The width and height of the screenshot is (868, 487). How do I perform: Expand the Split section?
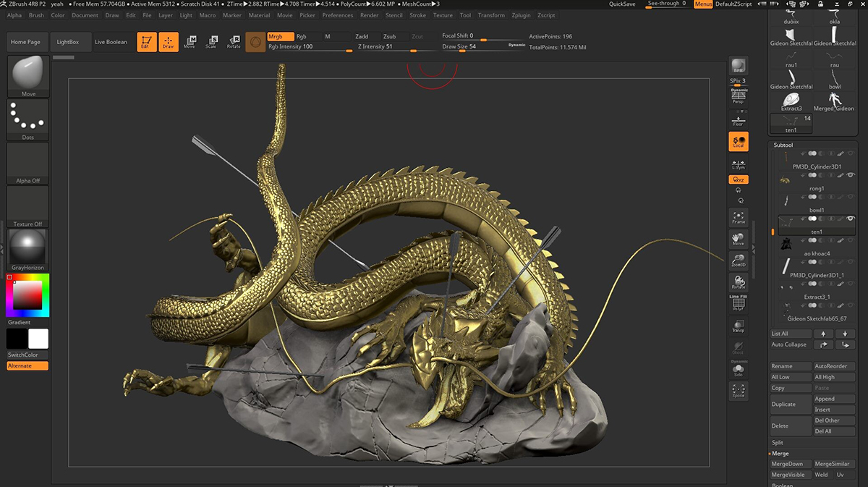778,442
